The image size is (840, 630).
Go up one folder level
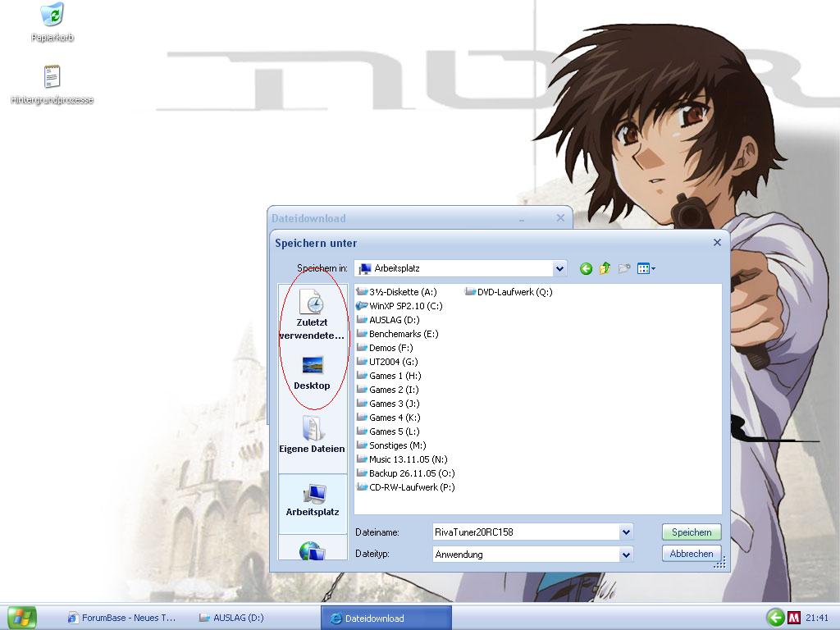605,268
